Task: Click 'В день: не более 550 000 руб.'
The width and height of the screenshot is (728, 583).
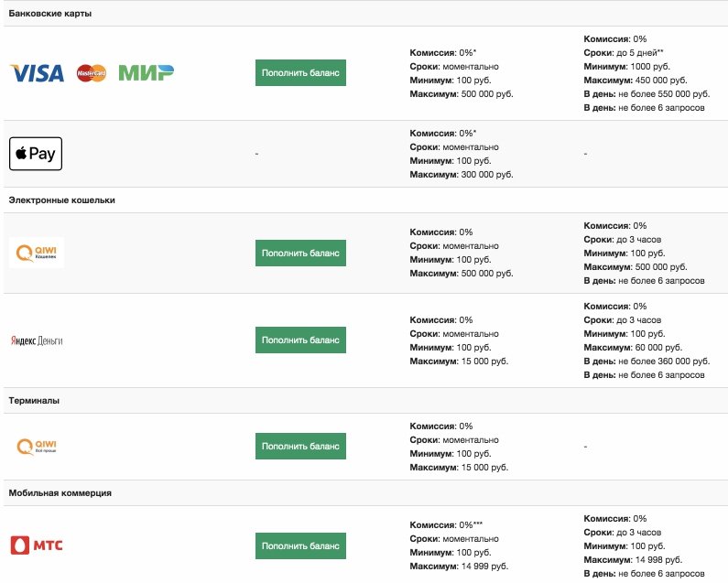Action: click(647, 93)
